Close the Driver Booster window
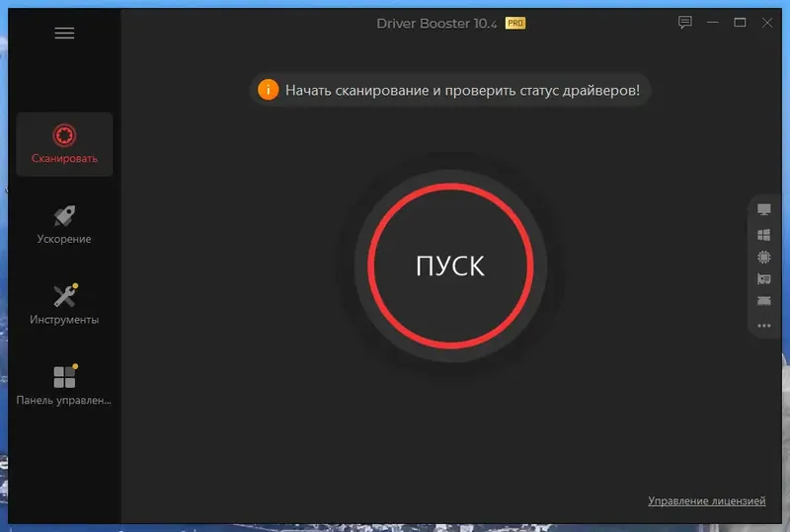Image resolution: width=790 pixels, height=532 pixels. 767,22
